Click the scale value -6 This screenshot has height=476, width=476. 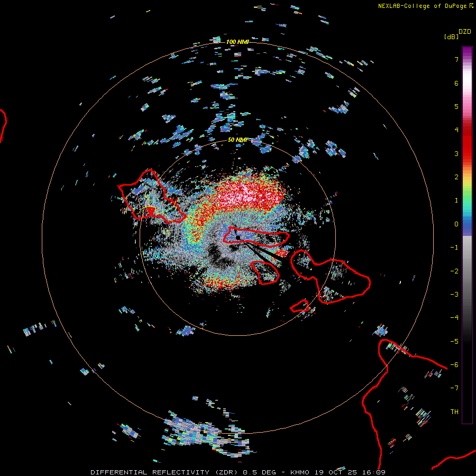coord(454,365)
